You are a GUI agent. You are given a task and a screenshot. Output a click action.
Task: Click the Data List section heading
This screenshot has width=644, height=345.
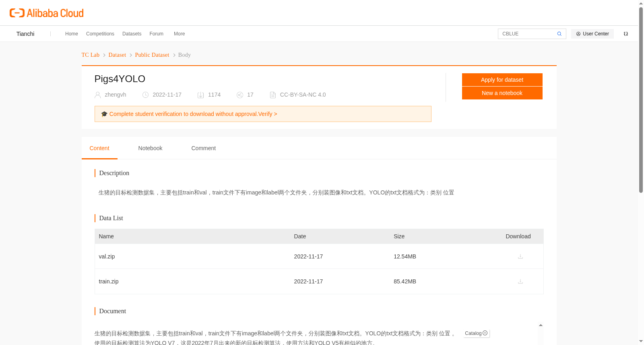click(x=111, y=218)
